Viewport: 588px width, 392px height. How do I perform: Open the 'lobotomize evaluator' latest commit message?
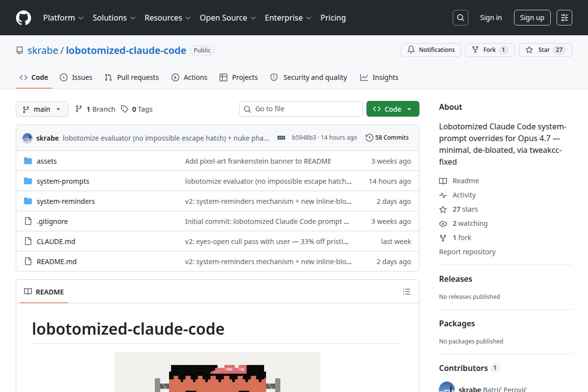click(166, 138)
